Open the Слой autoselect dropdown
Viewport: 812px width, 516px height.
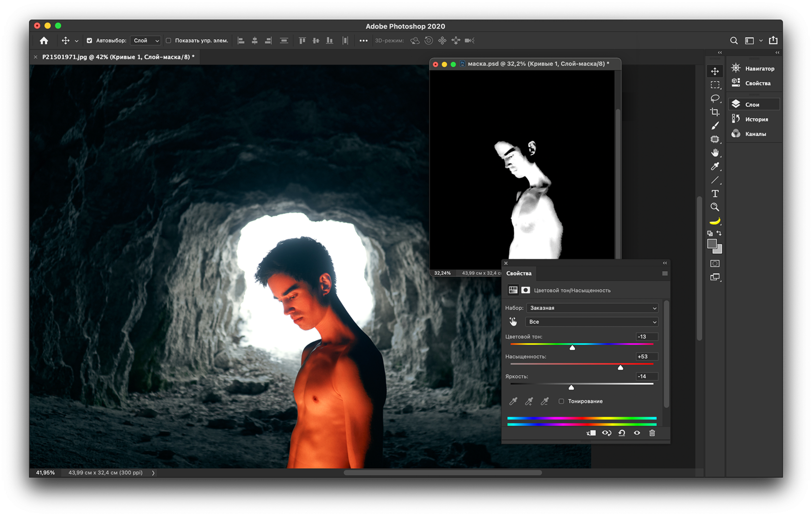click(145, 41)
